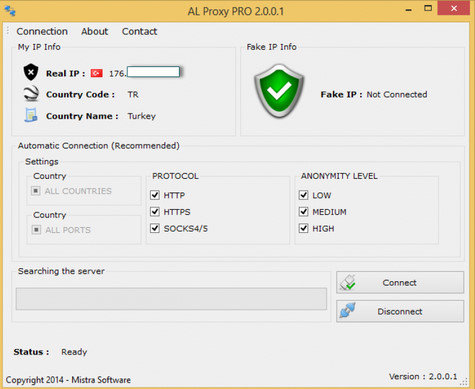This screenshot has width=475, height=389.
Task: Click the 'TR' country code value
Action: coord(133,95)
